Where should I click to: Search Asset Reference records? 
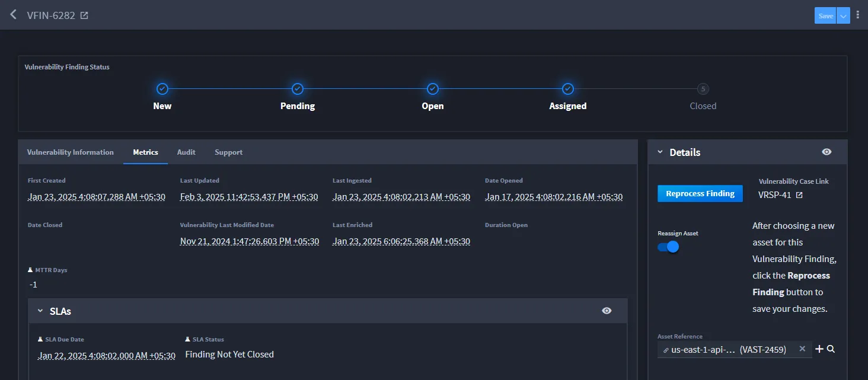pos(831,349)
